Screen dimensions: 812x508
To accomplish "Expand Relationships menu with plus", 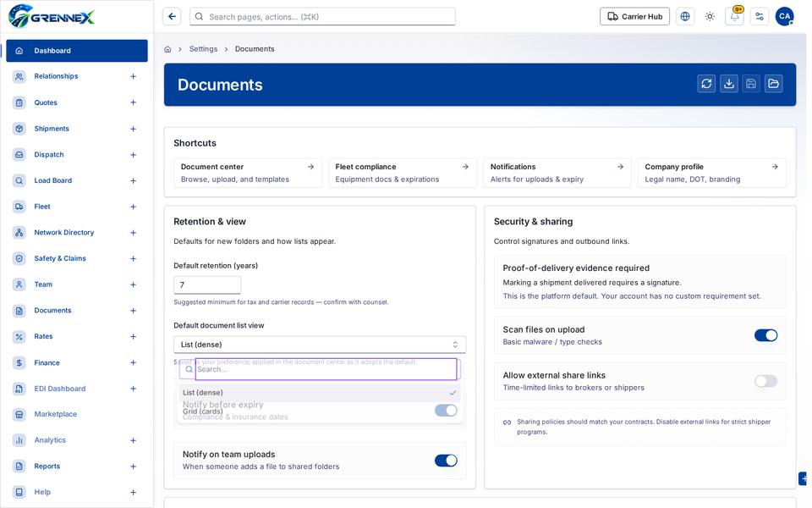I will (133, 77).
